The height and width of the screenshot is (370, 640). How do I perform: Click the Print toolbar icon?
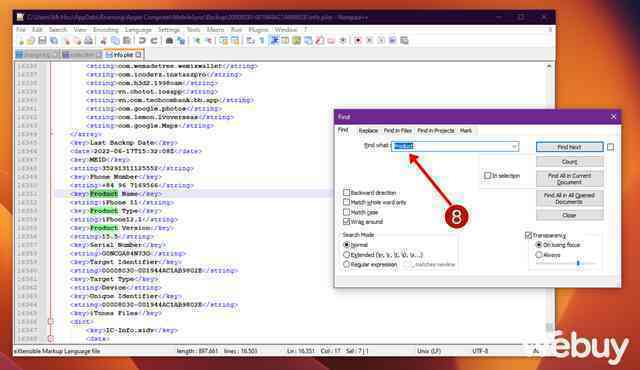88,40
